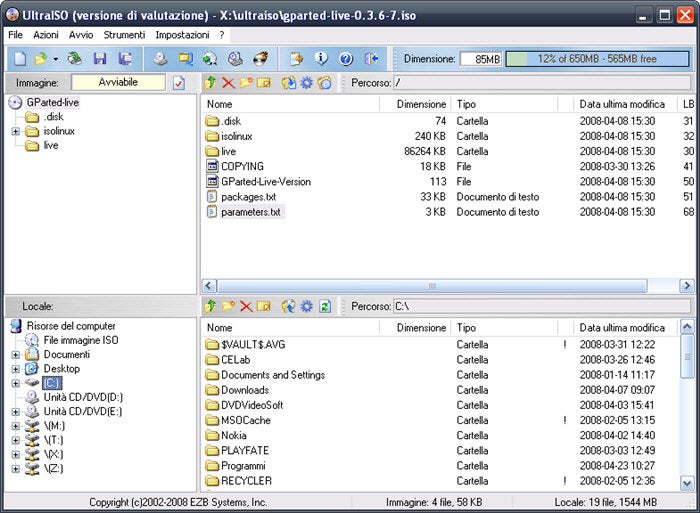Click the local pane gear properties icon
The height and width of the screenshot is (513, 700).
pos(307,306)
